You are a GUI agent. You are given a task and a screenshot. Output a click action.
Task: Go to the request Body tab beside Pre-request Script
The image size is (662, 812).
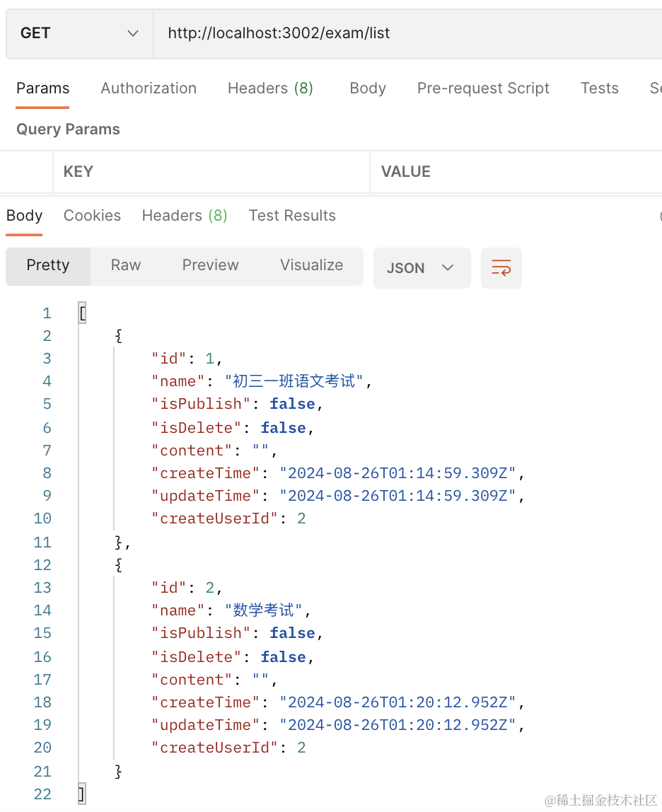368,88
